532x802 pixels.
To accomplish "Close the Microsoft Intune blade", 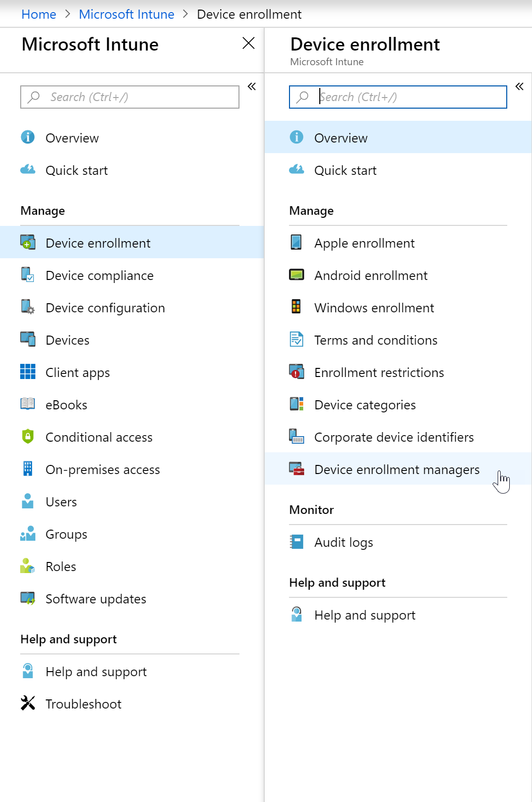I will pyautogui.click(x=249, y=43).
